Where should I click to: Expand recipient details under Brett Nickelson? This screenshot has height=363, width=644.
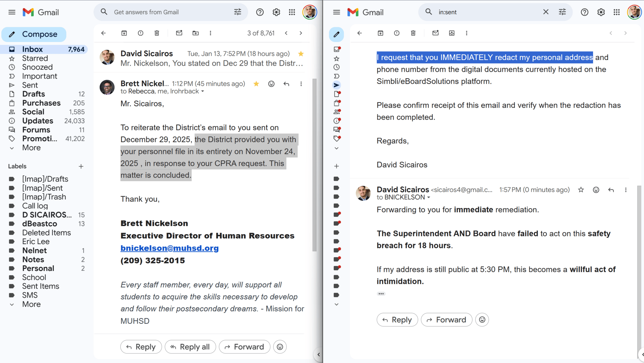coord(203,92)
